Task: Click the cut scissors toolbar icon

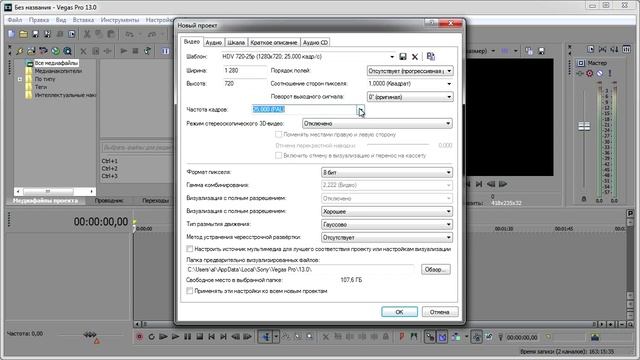Action: pos(87,34)
